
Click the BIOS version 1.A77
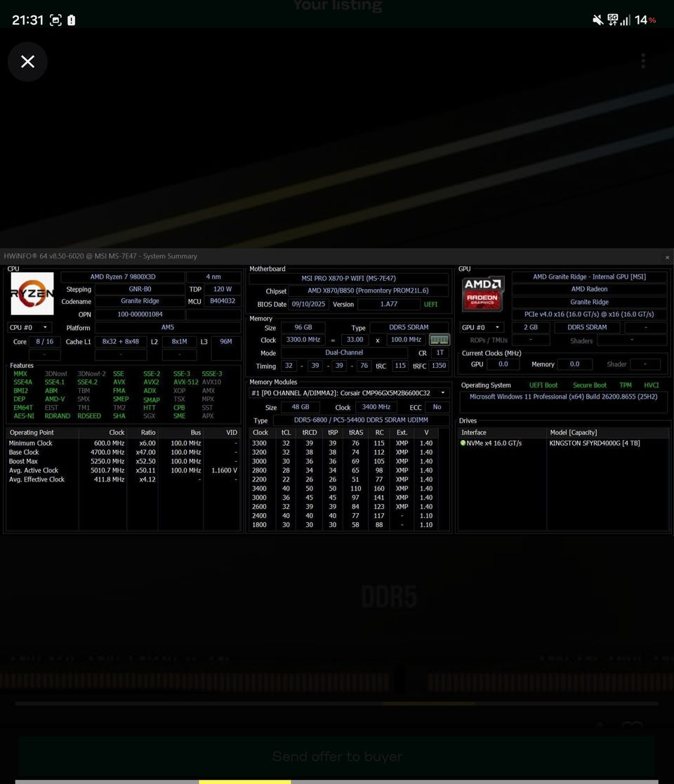388,304
